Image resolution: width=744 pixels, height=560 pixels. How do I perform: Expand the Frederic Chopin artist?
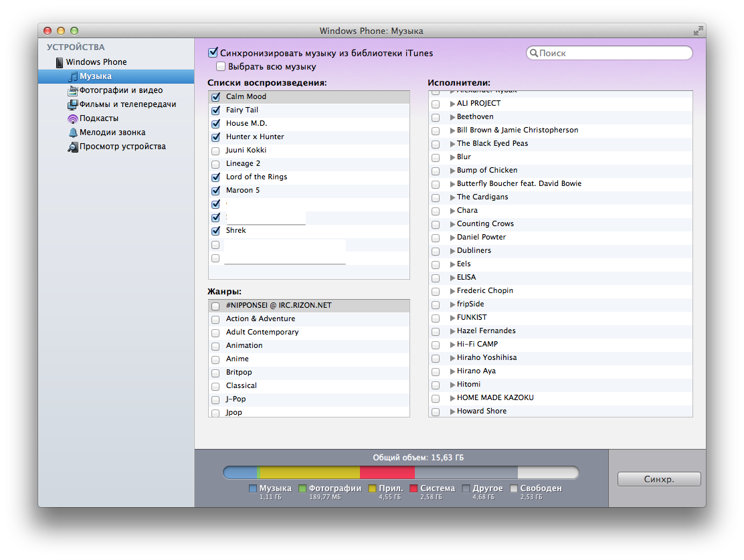(x=452, y=291)
